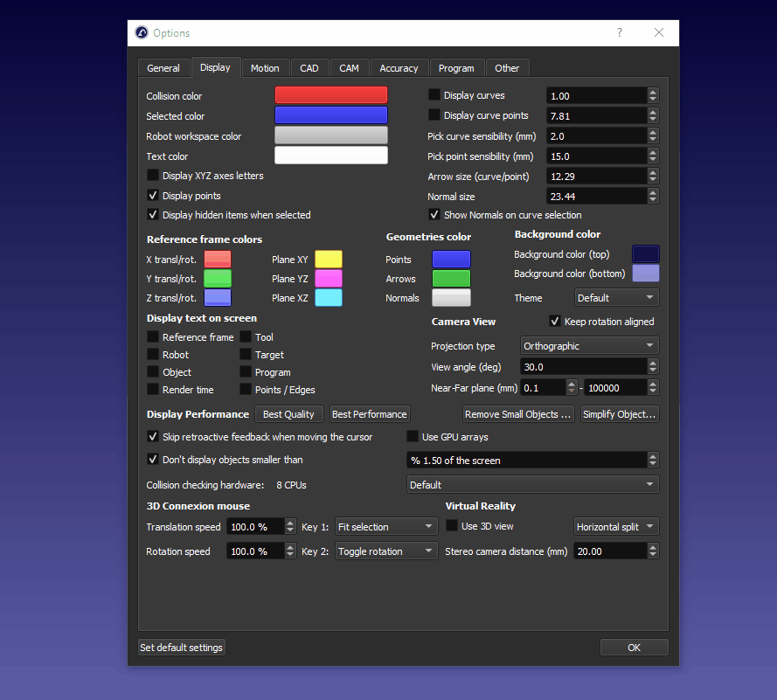Enable Use GPU arrays option
The width and height of the screenshot is (777, 700).
[x=413, y=437]
